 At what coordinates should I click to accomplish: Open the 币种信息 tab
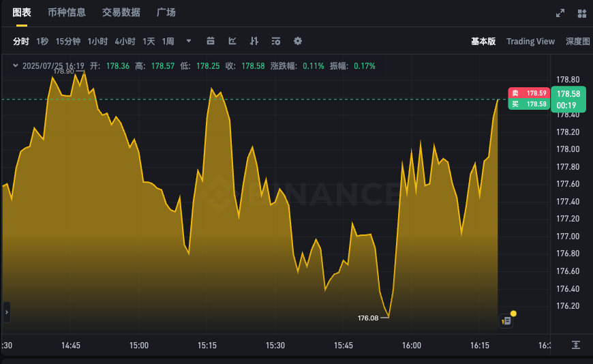[x=67, y=13]
